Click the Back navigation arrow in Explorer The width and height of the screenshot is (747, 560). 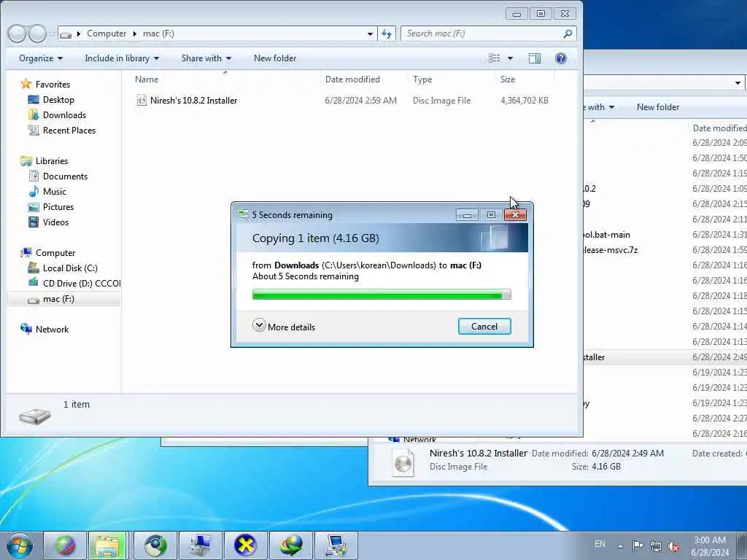click(17, 34)
